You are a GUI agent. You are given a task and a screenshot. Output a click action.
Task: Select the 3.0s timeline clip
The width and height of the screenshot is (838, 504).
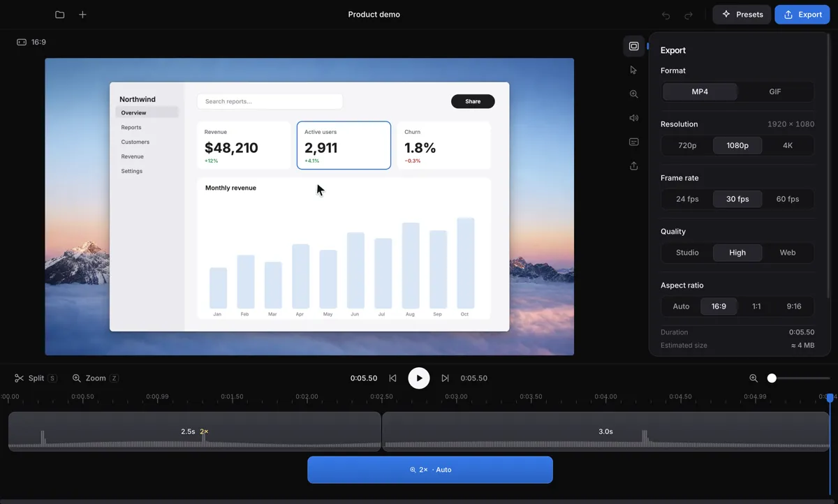pyautogui.click(x=606, y=431)
